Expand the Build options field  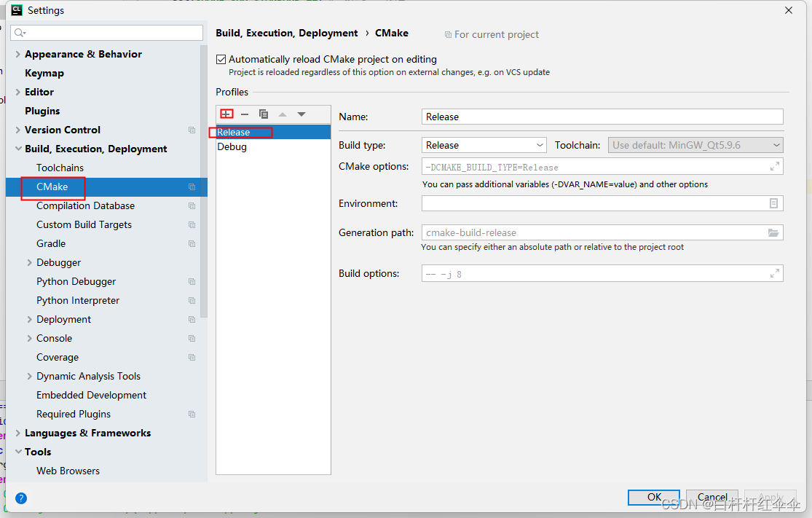(775, 273)
